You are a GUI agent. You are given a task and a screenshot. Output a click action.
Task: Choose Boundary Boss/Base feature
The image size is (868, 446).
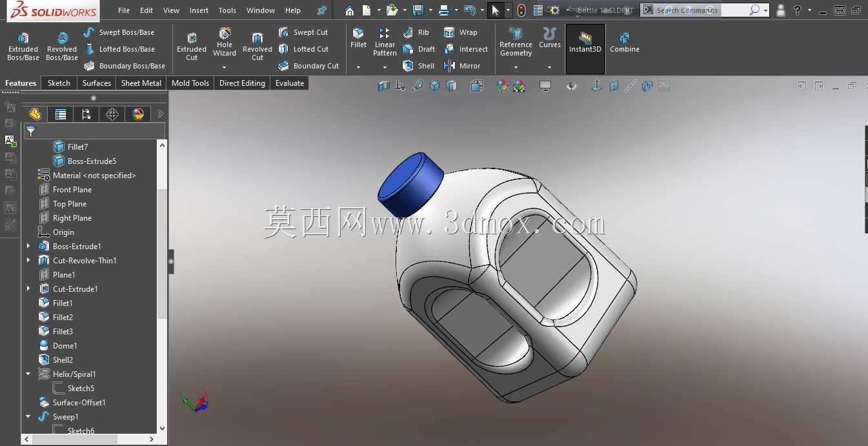[124, 66]
